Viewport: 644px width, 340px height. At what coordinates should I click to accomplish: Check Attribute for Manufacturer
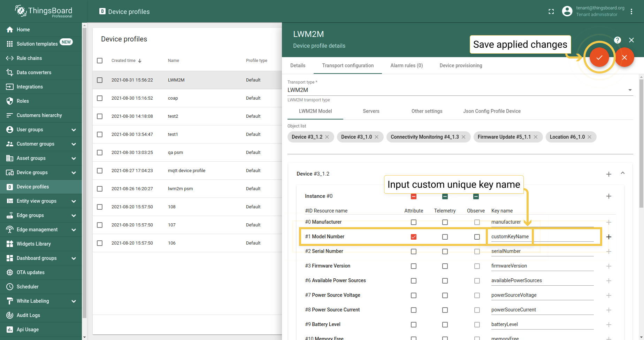click(x=414, y=222)
